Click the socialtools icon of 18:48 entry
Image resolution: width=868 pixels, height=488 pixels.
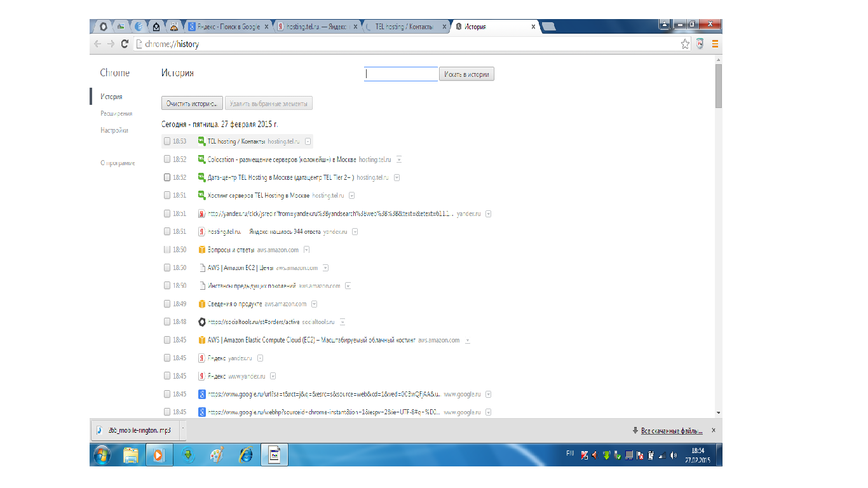[x=201, y=322]
